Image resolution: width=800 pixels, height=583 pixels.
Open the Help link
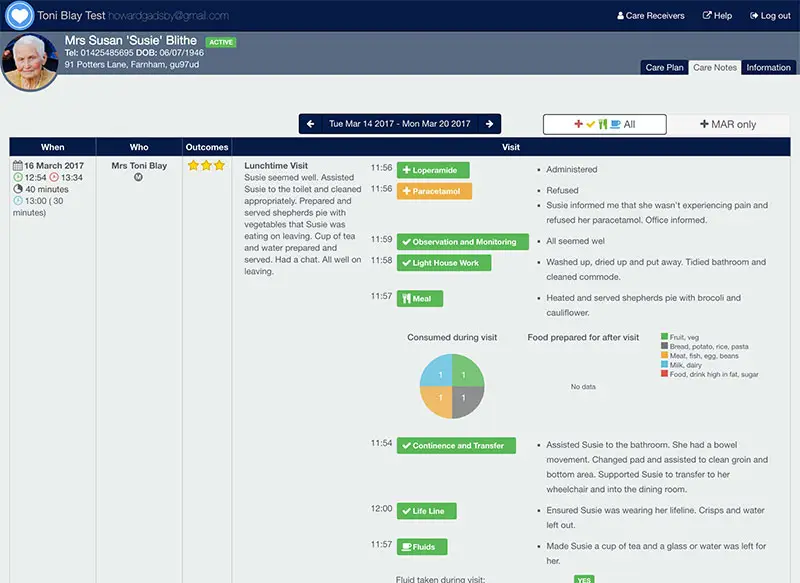coord(717,16)
